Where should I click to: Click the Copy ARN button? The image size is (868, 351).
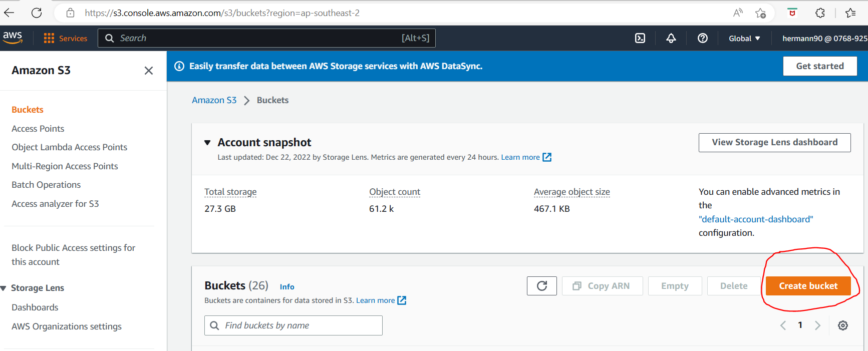(603, 286)
